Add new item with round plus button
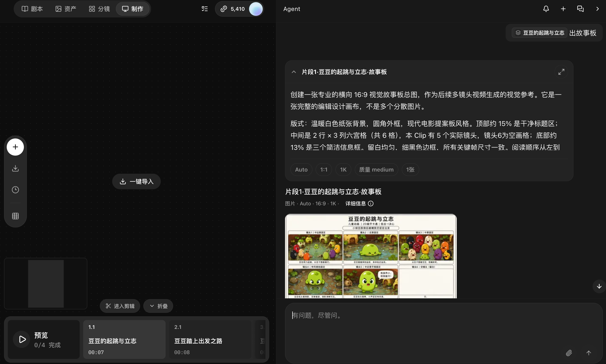606x364 pixels. tap(15, 147)
